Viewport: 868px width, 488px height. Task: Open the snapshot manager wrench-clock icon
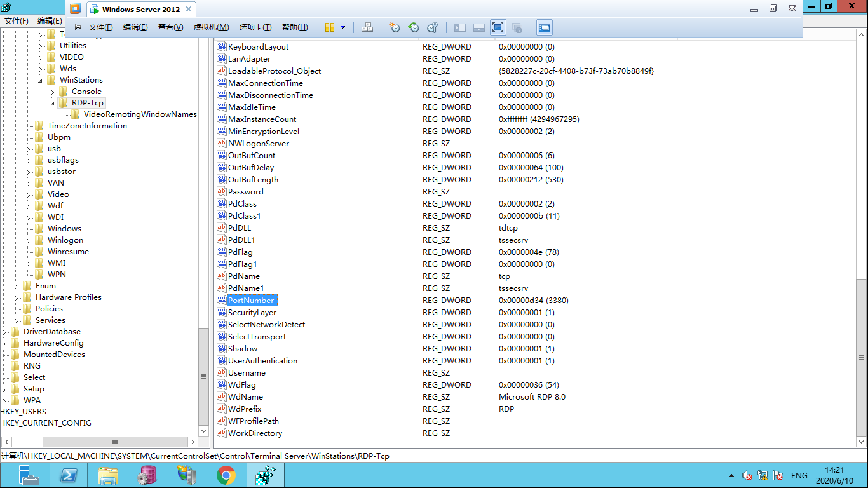point(433,27)
